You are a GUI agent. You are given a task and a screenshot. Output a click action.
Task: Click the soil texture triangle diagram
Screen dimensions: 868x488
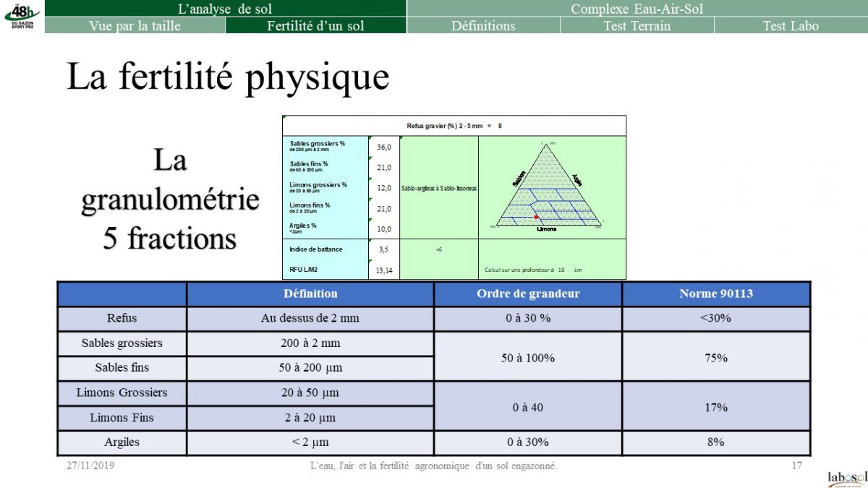pos(547,185)
